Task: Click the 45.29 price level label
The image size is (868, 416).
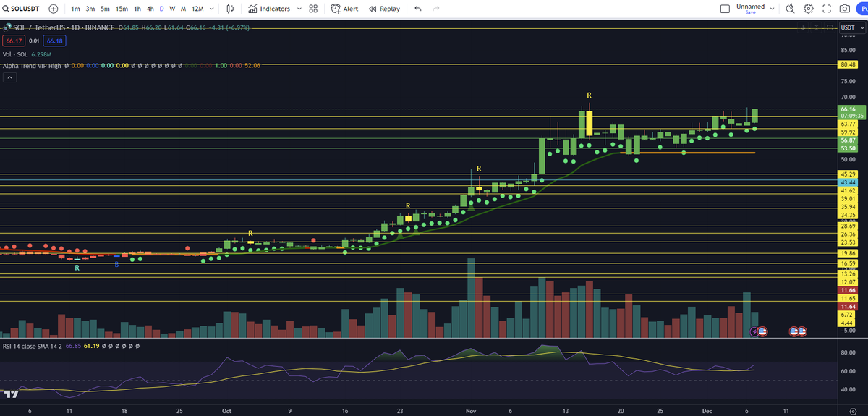Action: 848,174
